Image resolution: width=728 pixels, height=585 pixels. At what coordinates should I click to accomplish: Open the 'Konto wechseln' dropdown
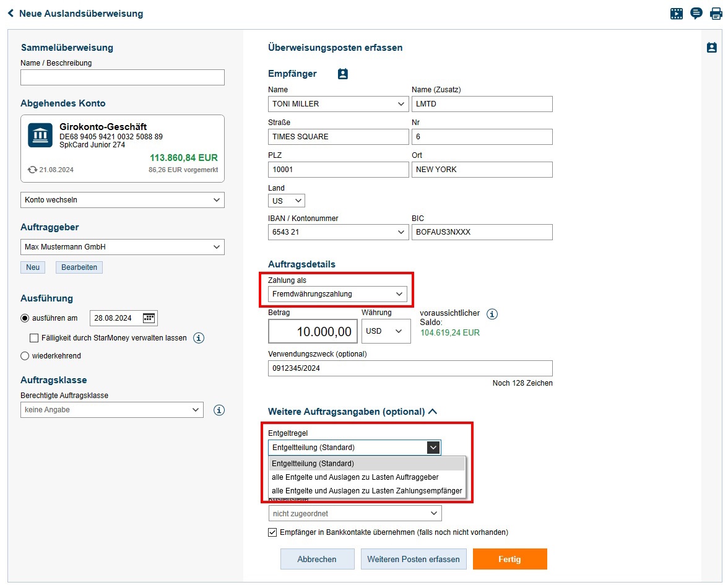123,200
